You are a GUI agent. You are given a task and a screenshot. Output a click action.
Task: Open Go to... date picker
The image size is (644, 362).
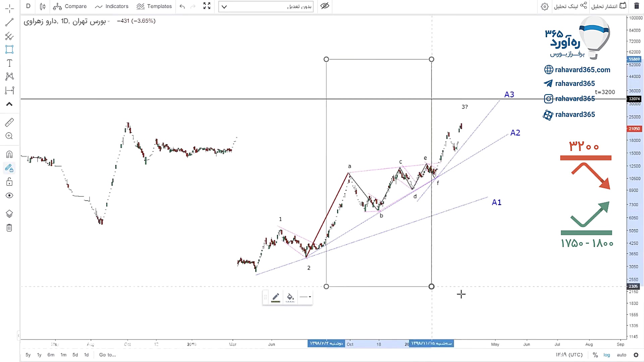click(x=107, y=355)
